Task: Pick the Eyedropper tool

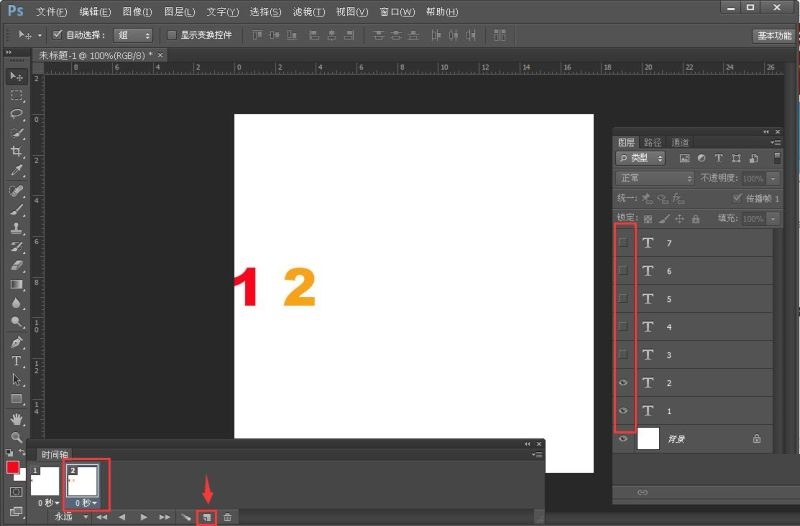Action: (x=17, y=171)
